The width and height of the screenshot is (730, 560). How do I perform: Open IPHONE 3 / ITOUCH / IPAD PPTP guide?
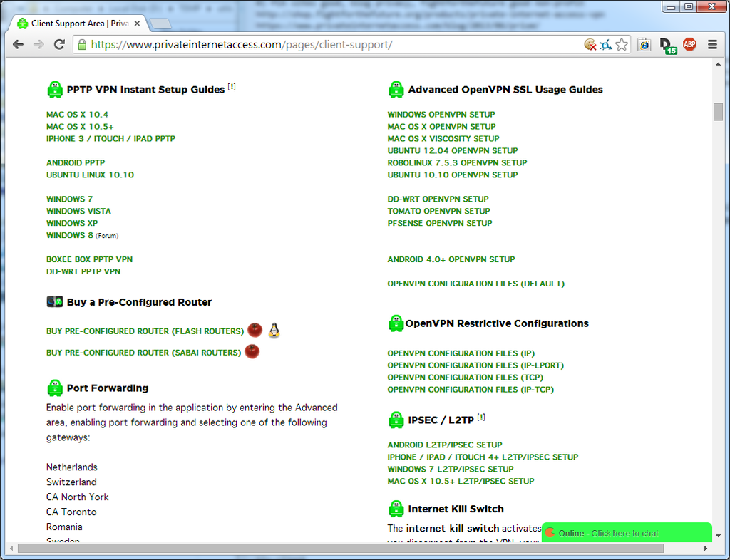(110, 139)
